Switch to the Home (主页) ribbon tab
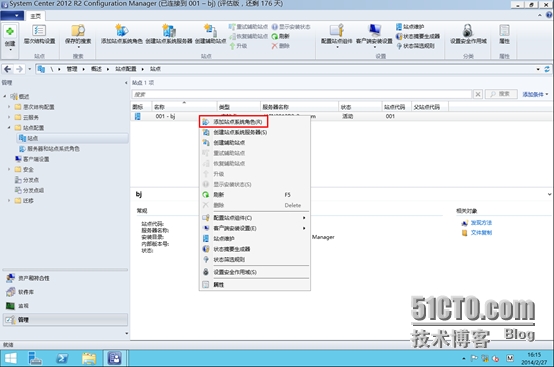The image size is (554, 367). click(35, 16)
